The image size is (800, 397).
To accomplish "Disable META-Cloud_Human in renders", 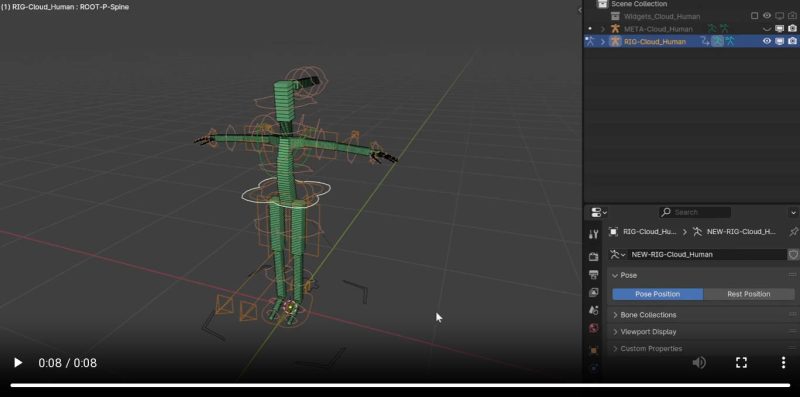I will click(792, 29).
